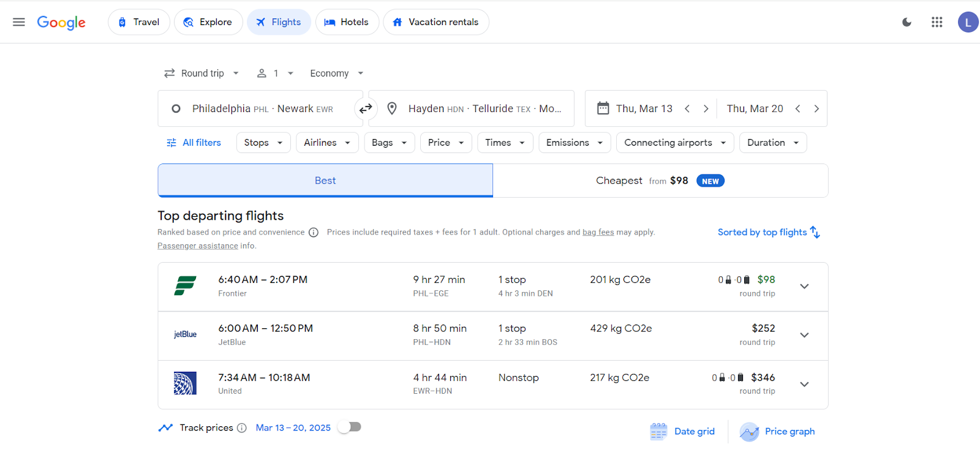Click the baggage icons on Frontier flight
This screenshot has width=980, height=466.
click(734, 280)
